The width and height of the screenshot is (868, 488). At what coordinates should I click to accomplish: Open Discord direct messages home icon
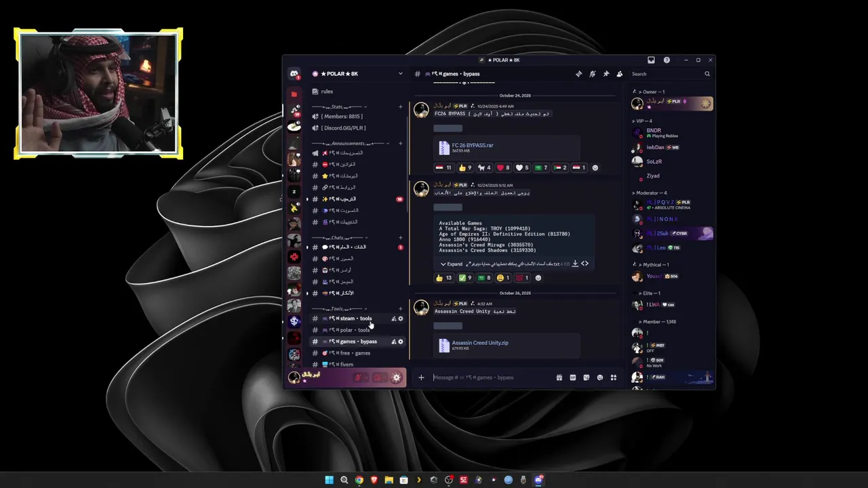click(x=294, y=74)
